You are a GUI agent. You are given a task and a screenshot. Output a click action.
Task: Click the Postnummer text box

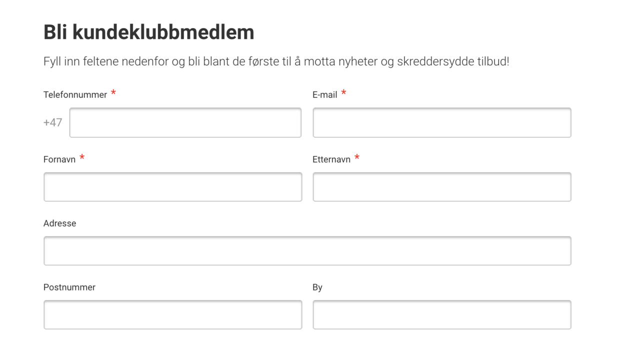click(172, 315)
